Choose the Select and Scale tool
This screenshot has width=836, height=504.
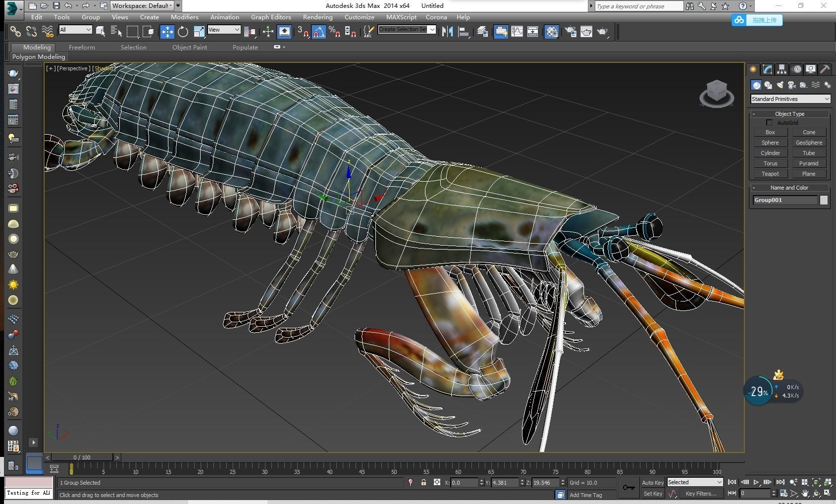tap(199, 32)
